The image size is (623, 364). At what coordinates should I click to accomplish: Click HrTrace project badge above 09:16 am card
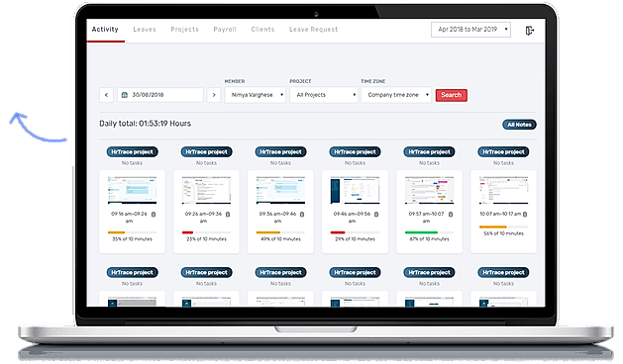click(133, 151)
